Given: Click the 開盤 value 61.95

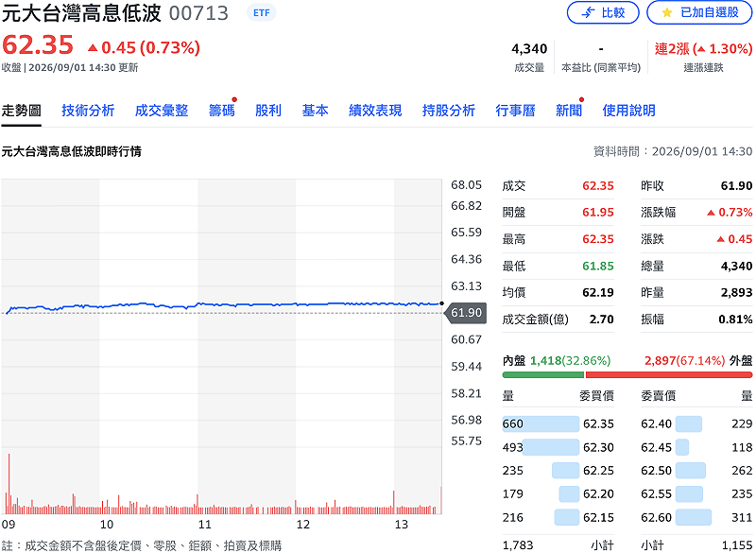Looking at the screenshot, I should (x=598, y=212).
